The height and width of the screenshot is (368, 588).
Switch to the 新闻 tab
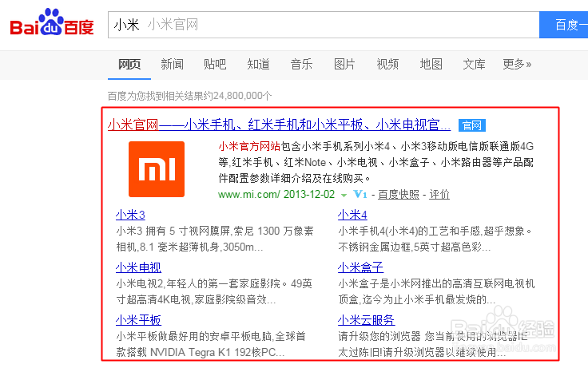(x=172, y=65)
